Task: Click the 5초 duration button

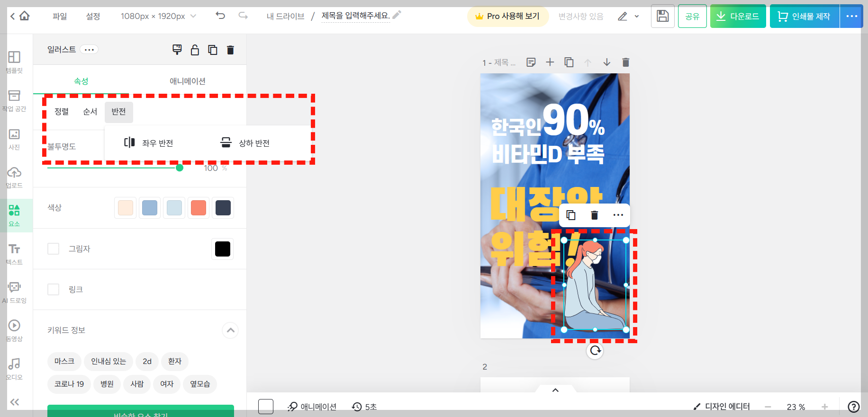Action: tap(364, 407)
